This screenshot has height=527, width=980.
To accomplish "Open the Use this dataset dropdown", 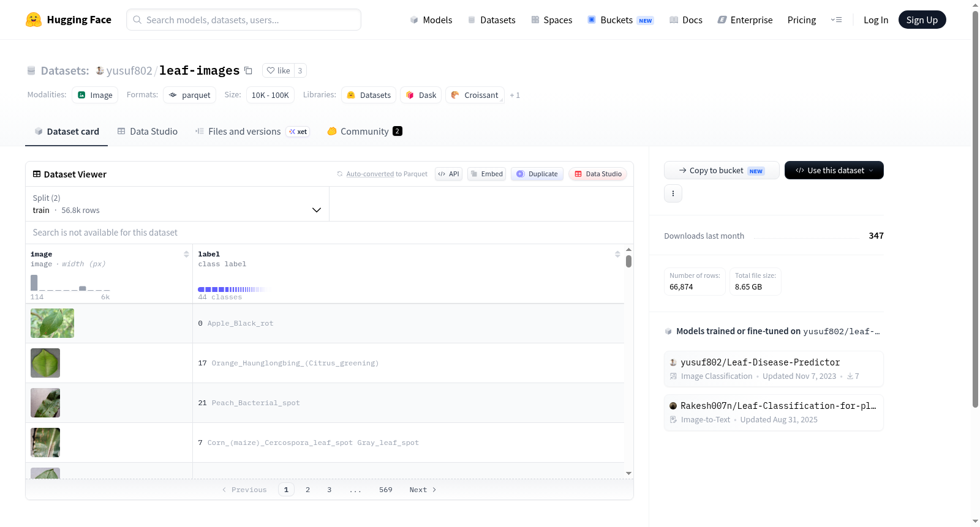I will point(834,170).
